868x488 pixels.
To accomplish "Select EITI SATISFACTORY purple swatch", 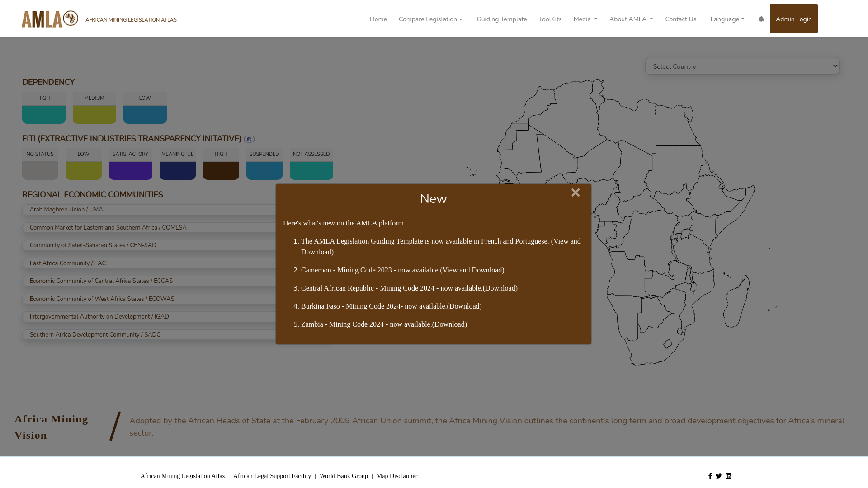I will pos(131,170).
